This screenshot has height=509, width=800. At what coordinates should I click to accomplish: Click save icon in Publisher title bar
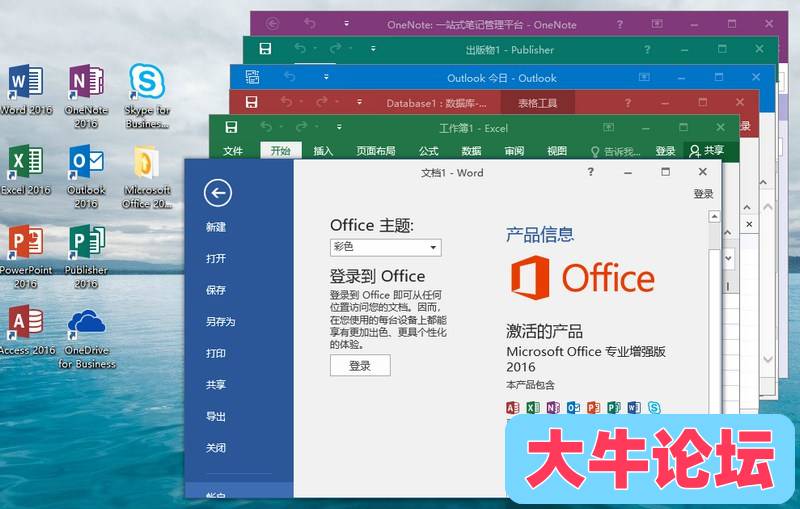(265, 49)
